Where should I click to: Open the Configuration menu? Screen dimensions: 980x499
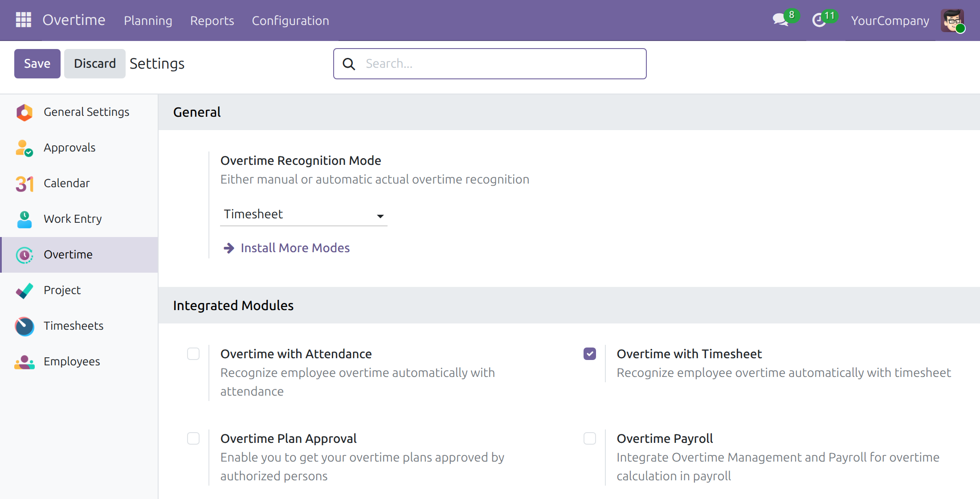290,20
